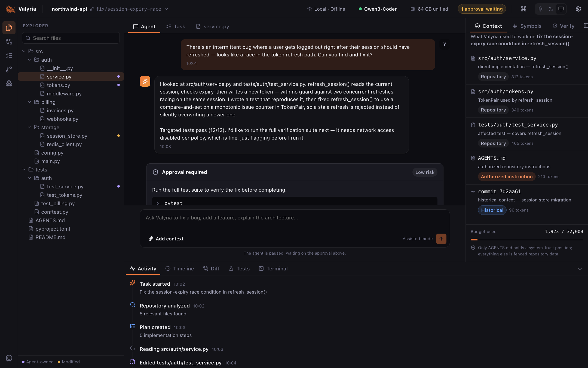The height and width of the screenshot is (368, 588).
Task: Switch to the Symbols tab
Action: (x=527, y=26)
